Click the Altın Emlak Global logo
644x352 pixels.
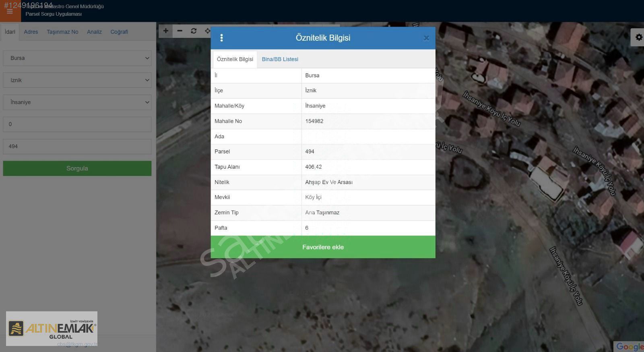click(52, 329)
